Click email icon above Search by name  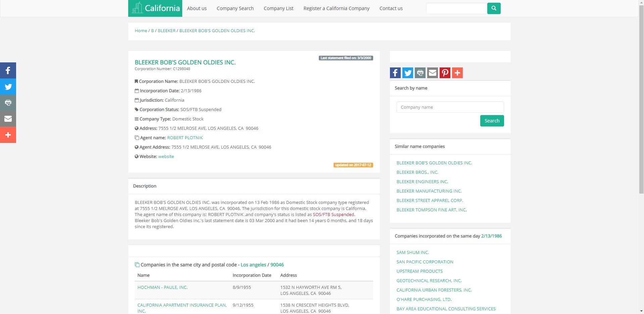(x=433, y=73)
